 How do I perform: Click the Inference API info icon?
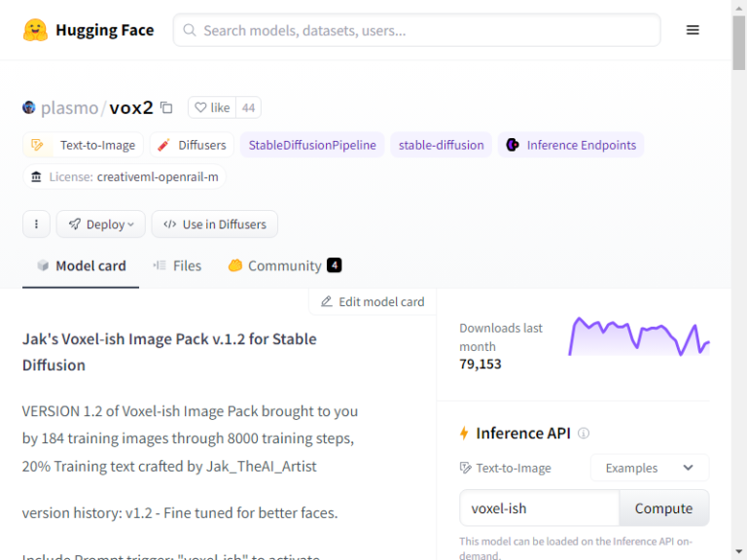tap(584, 433)
